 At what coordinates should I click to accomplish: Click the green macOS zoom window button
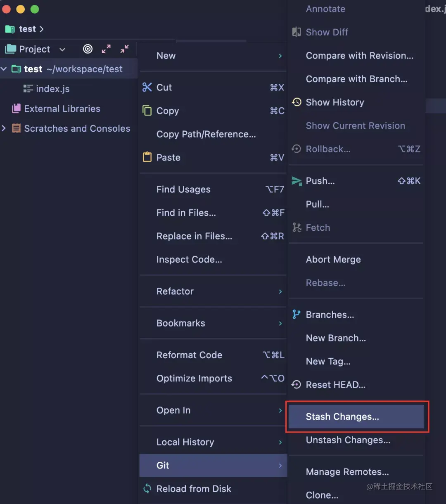(x=35, y=9)
